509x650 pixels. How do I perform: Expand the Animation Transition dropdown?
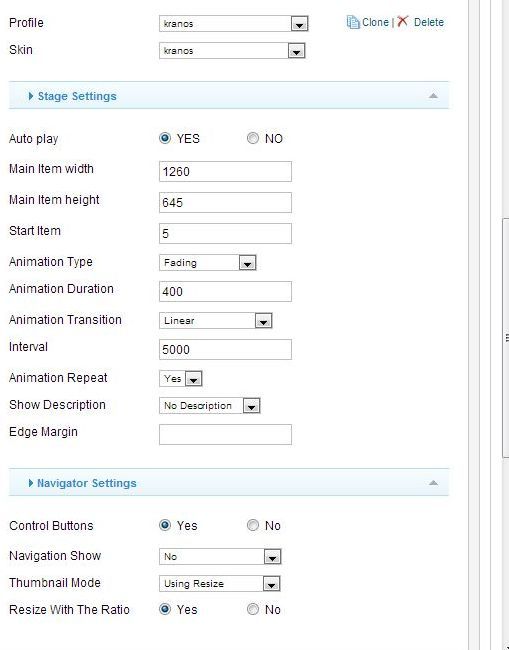216,320
